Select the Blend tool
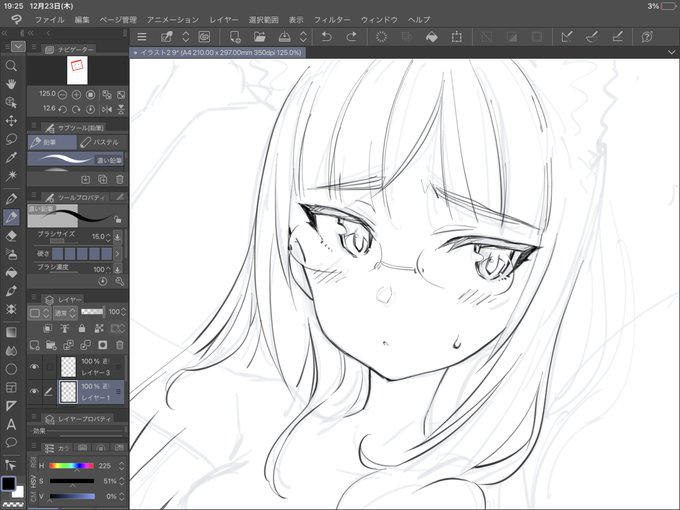The height and width of the screenshot is (510, 680). 11,350
